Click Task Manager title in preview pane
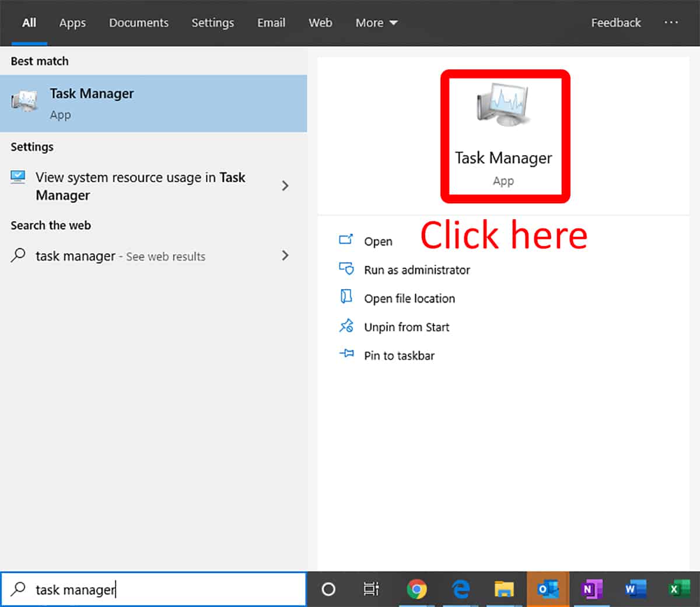The image size is (700, 607). tap(503, 158)
